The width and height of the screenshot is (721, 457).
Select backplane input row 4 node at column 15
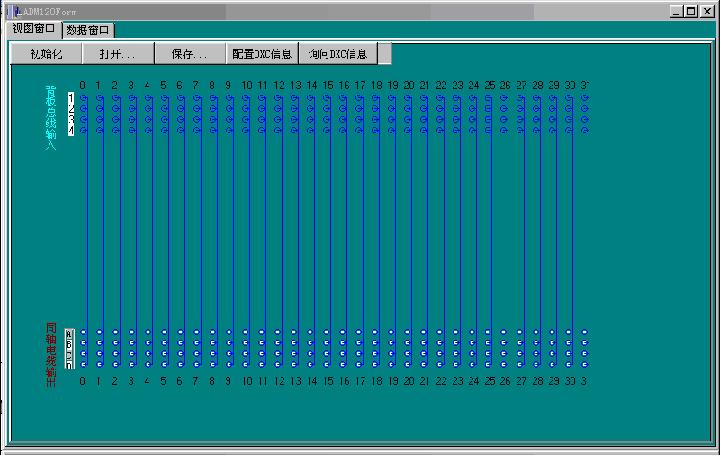[327, 131]
